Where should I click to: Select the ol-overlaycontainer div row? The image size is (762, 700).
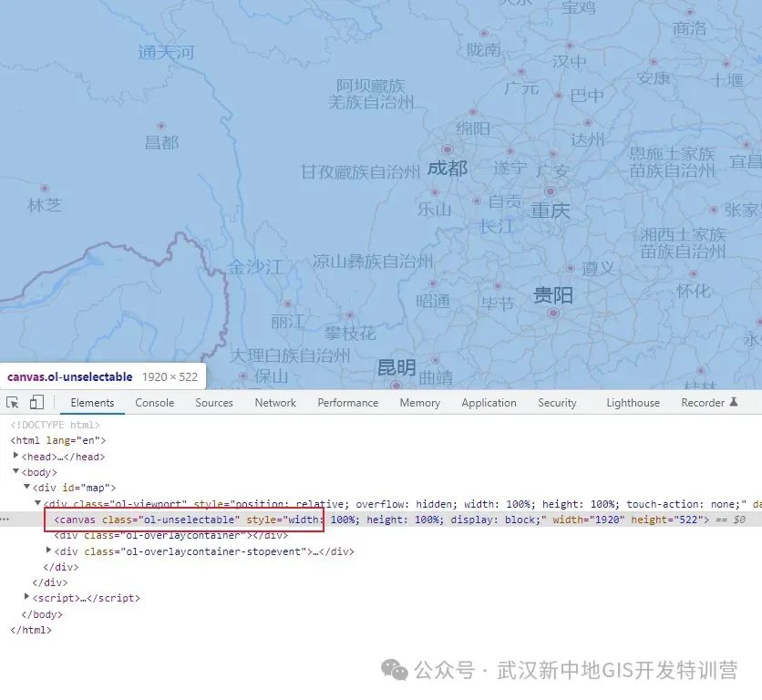click(x=171, y=535)
